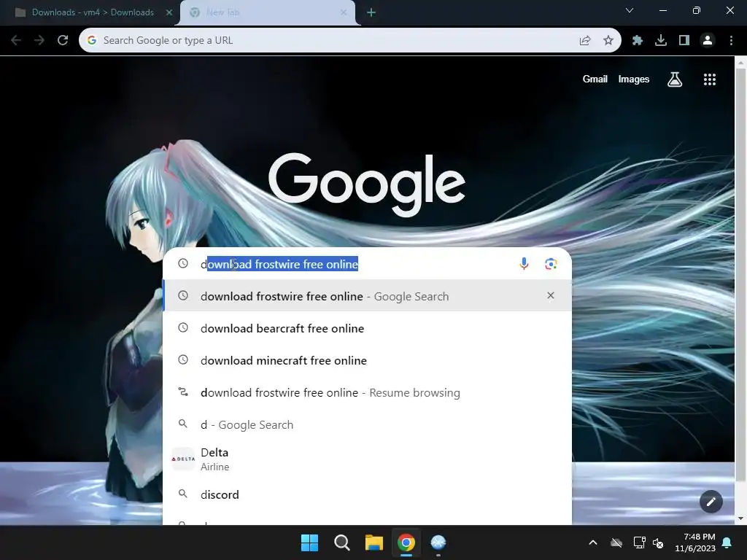The height and width of the screenshot is (560, 747).
Task: Close the New Tab tab
Action: tap(344, 12)
